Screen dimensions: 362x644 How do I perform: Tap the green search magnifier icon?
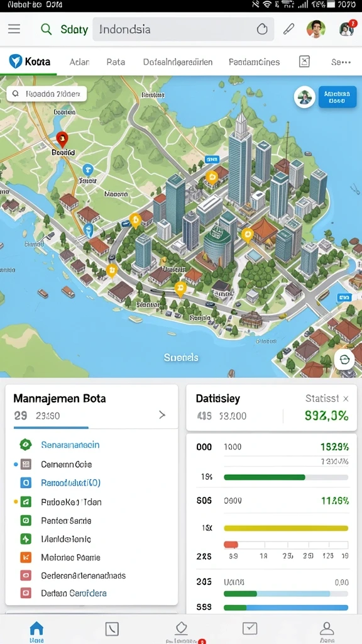pyautogui.click(x=47, y=29)
